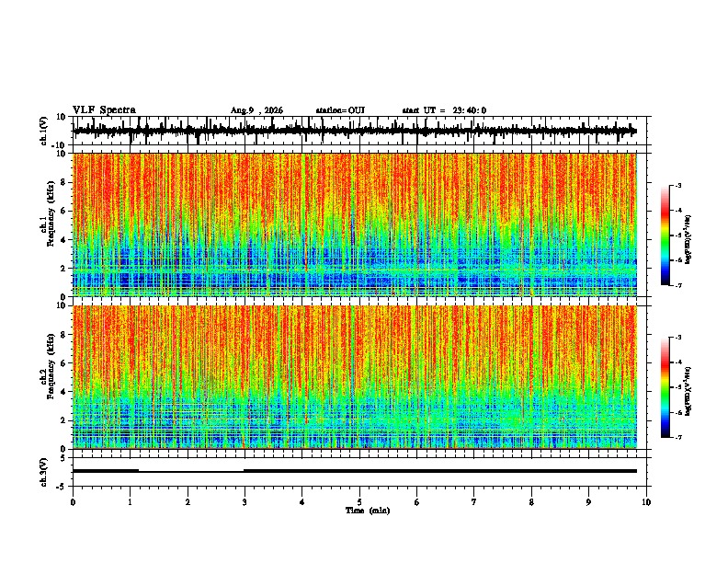Click the ch.1 voltage waveform trace panel
Image resolution: width=728 pixels, height=563 pixels.
[x=361, y=131]
